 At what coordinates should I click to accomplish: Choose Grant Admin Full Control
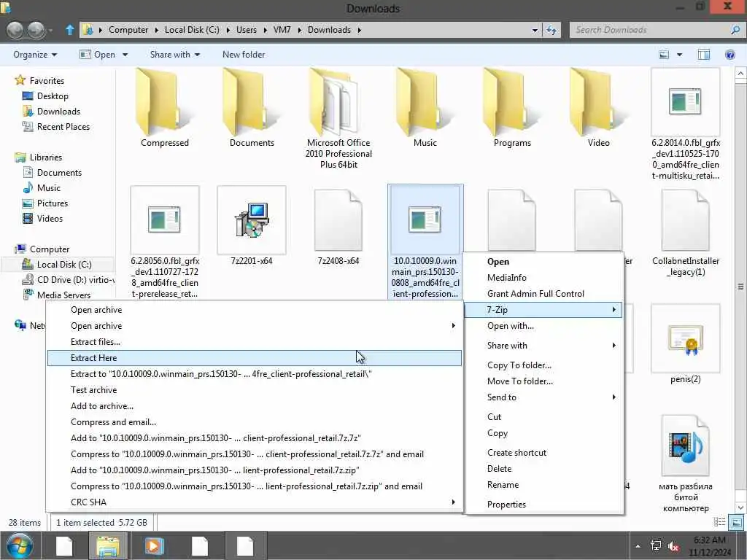(543, 294)
